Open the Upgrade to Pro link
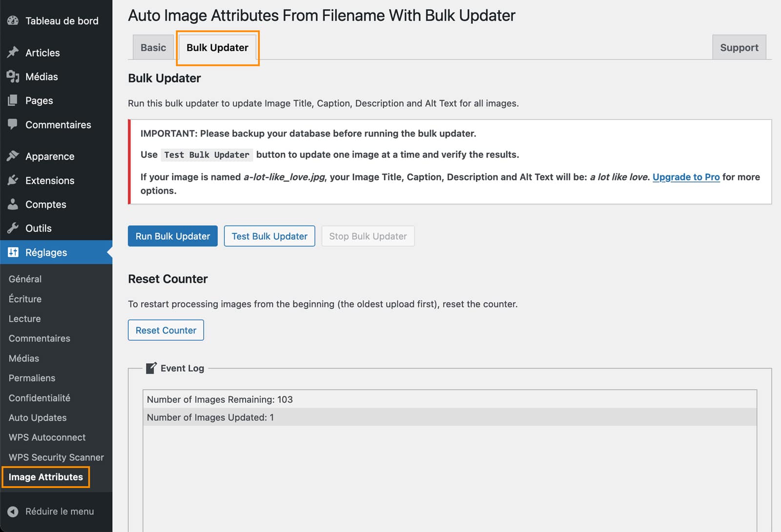The image size is (781, 532). pos(686,177)
